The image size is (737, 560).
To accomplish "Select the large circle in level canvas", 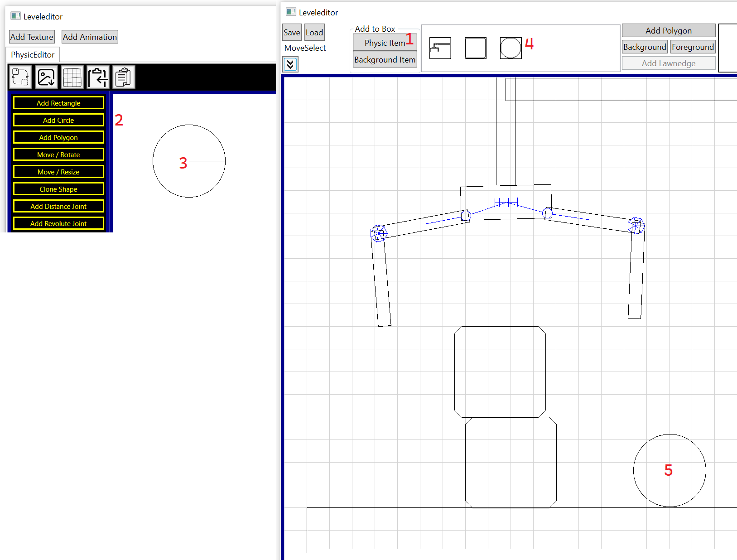I will [670, 470].
